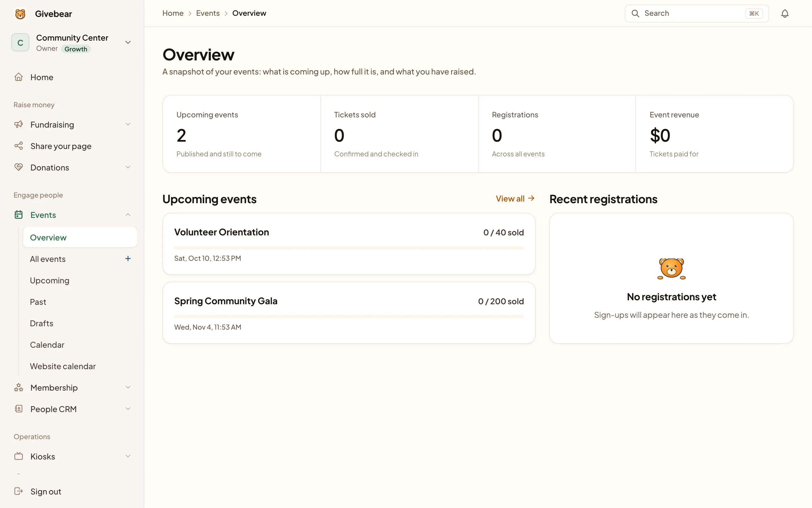Open Fundraising in the sidebar
Viewport: 812px width, 508px height.
[72, 124]
